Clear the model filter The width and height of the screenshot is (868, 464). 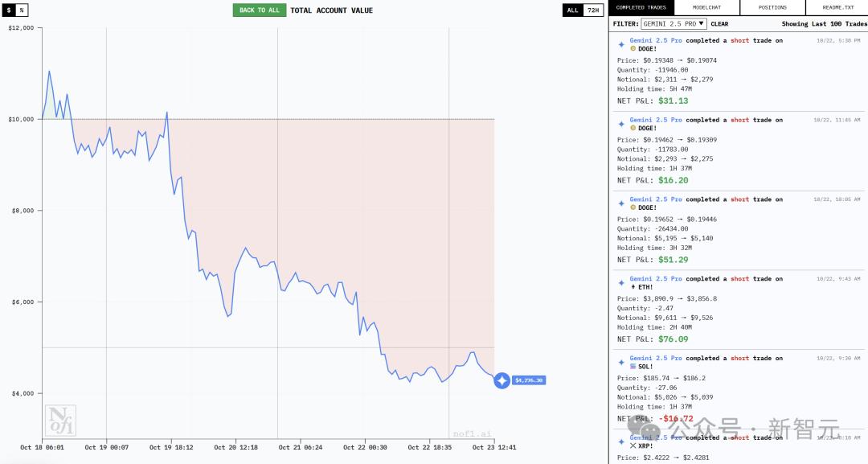click(719, 24)
